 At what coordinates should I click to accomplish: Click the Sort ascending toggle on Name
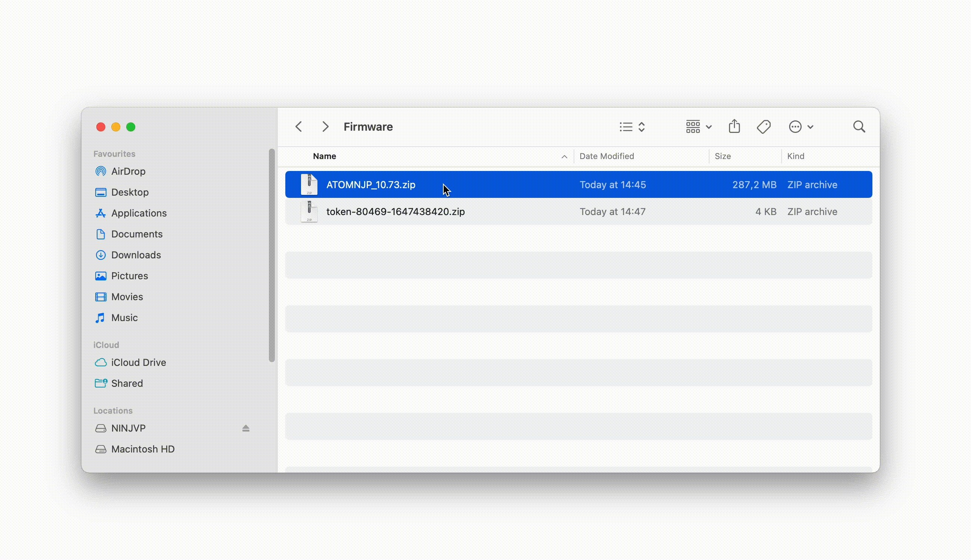click(564, 156)
